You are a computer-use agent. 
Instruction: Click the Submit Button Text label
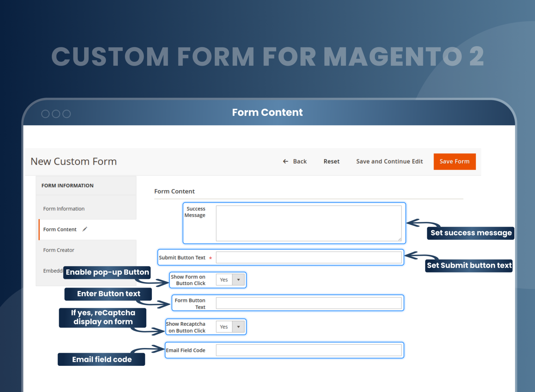(182, 257)
